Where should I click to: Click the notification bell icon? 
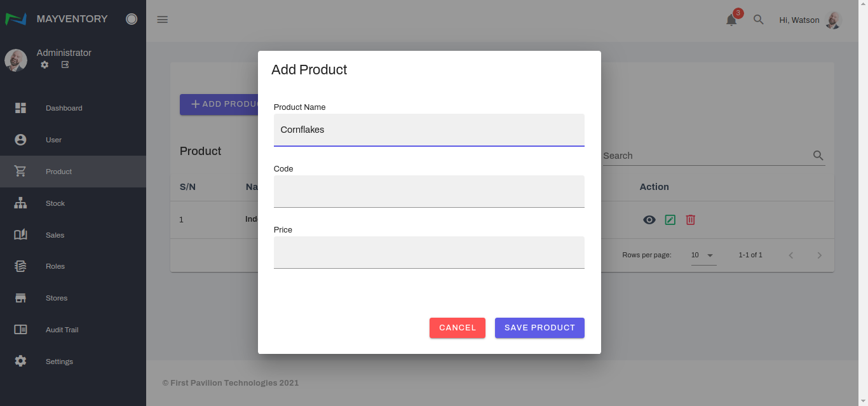click(x=731, y=20)
